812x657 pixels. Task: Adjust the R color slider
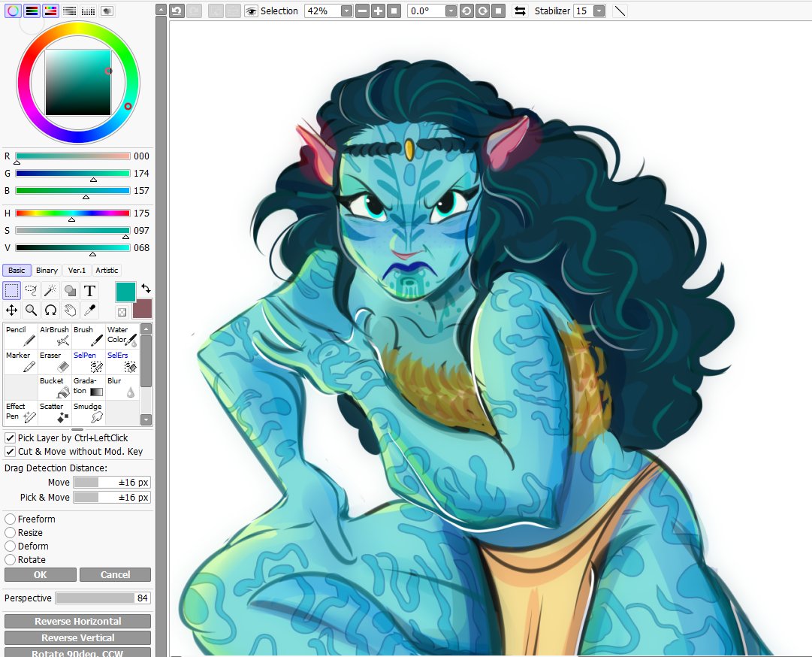pos(73,156)
